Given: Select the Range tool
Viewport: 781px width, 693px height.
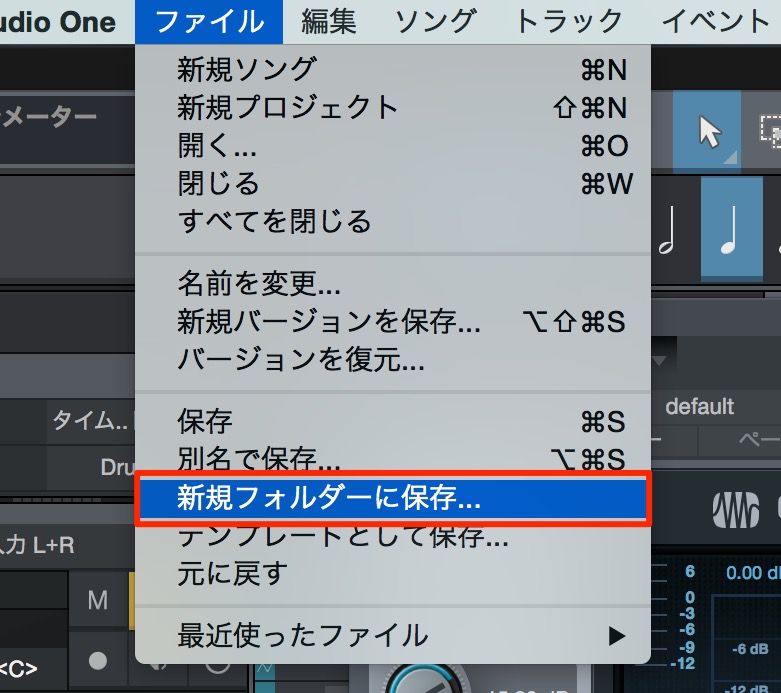Looking at the screenshot, I should pos(768,132).
